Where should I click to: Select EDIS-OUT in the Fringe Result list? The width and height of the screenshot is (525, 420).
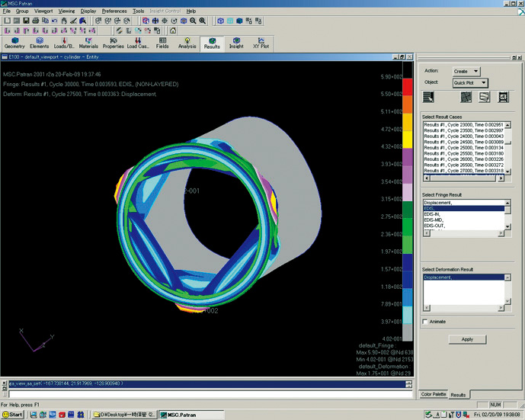[464, 226]
